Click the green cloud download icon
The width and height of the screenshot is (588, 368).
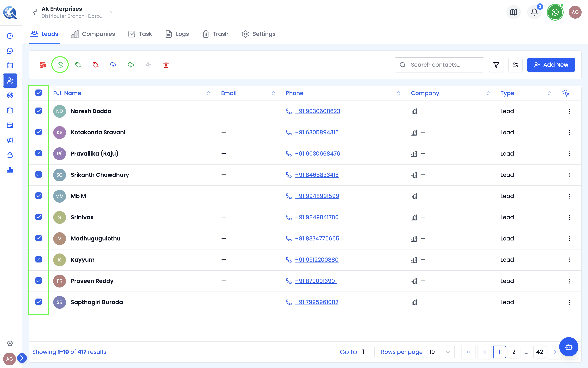coord(131,65)
